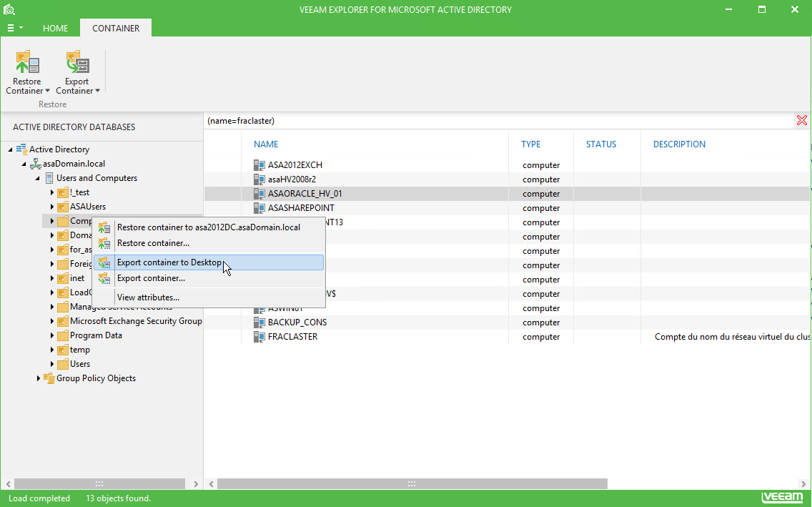
Task: Collapse the Active Directory root node
Action: 10,149
